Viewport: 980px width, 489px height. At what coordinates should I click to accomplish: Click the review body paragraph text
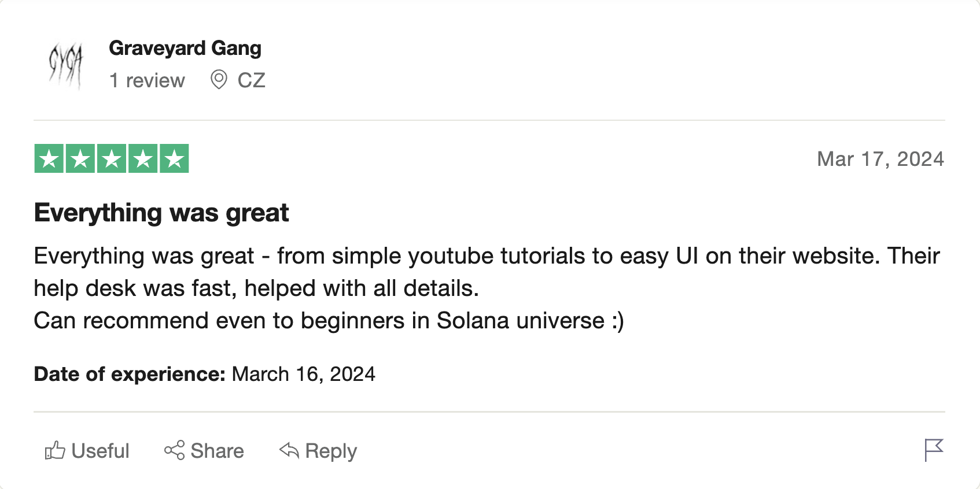coord(347,288)
